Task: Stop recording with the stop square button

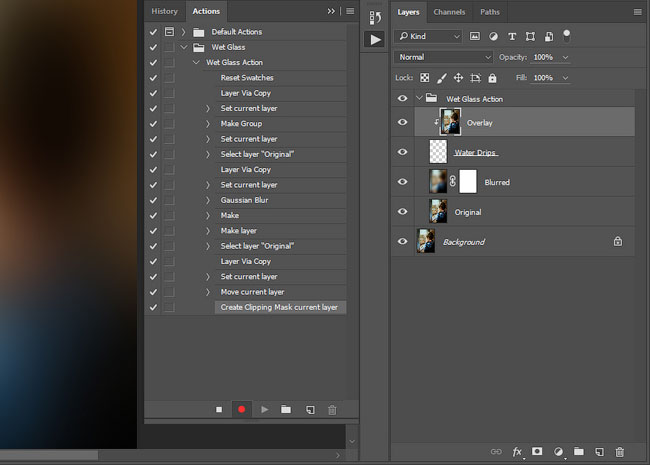Action: [x=219, y=409]
